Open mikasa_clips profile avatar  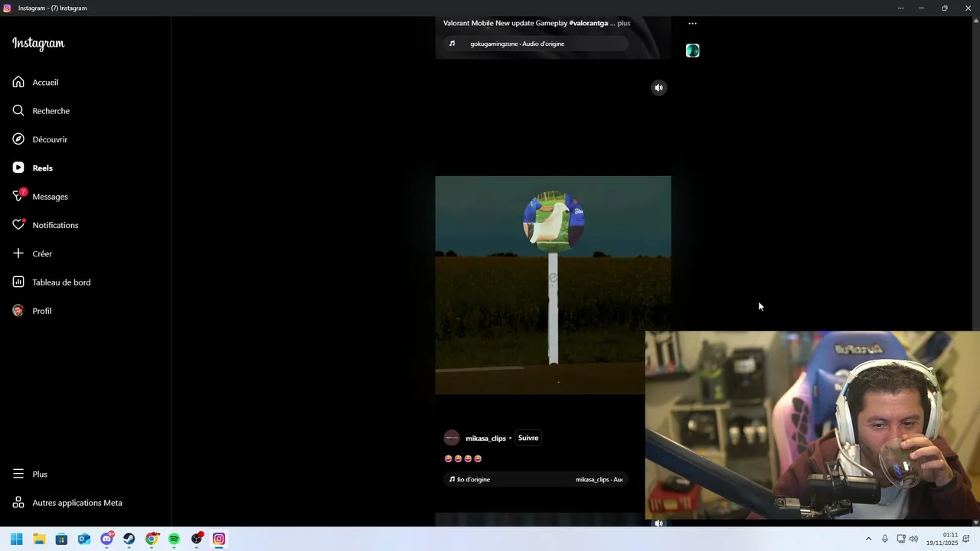(x=452, y=438)
